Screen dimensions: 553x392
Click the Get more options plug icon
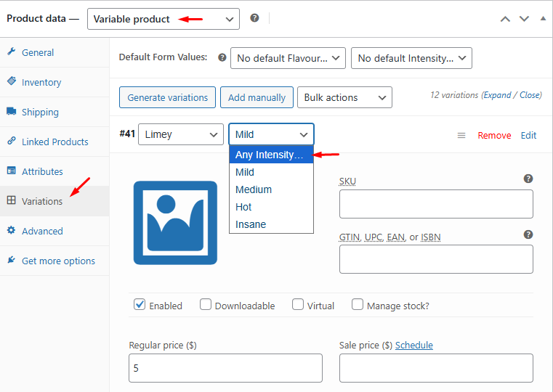tap(12, 260)
